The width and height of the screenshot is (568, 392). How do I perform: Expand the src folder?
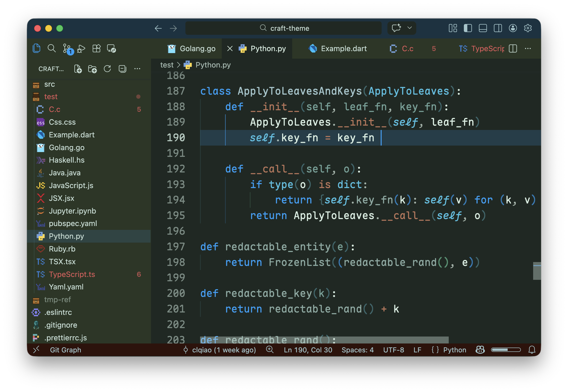(50, 84)
